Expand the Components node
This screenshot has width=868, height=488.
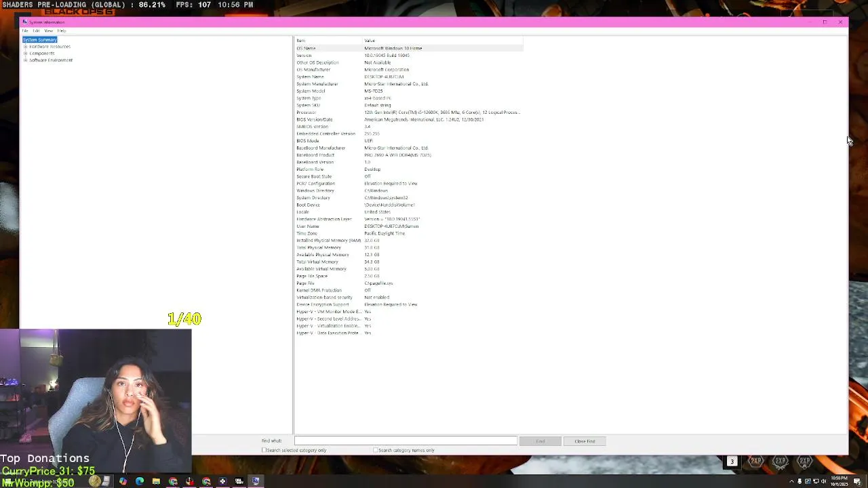tap(26, 54)
